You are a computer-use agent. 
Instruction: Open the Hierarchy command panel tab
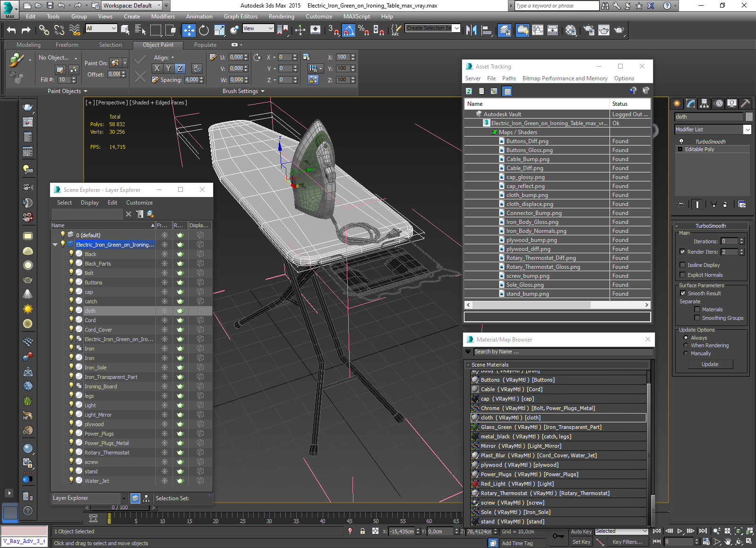(704, 103)
